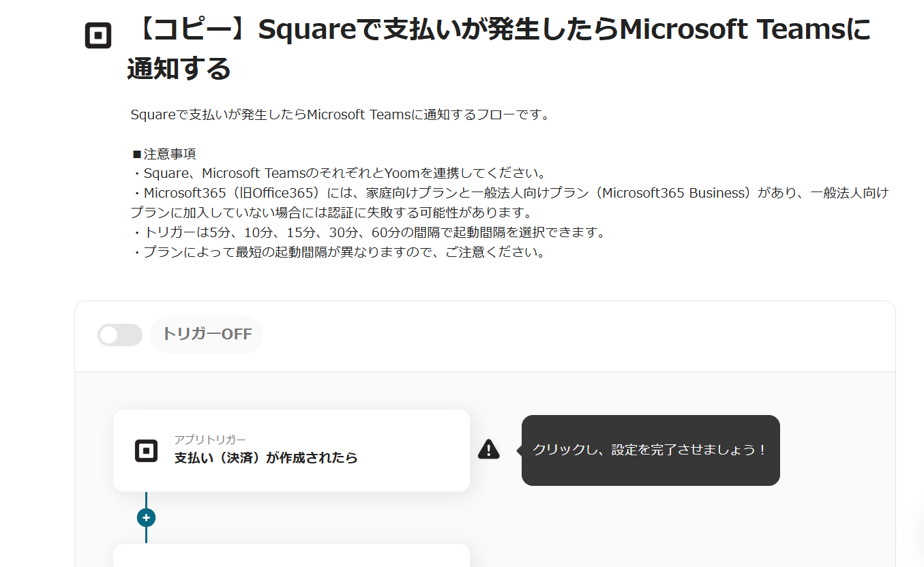924x567 pixels.
Task: Click the description text Squareで支払いが発生したらMicrosoft Teamsに通知するフローです。
Action: (x=340, y=114)
